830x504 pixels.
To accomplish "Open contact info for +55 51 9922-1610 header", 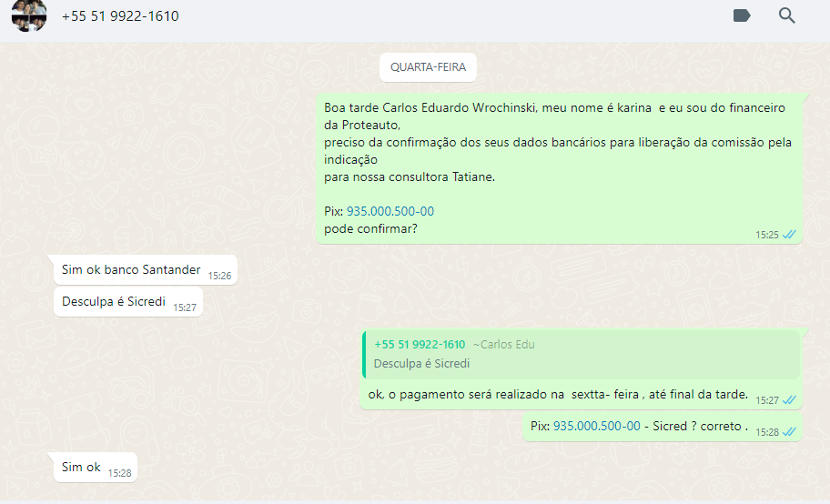I will pyautogui.click(x=120, y=16).
